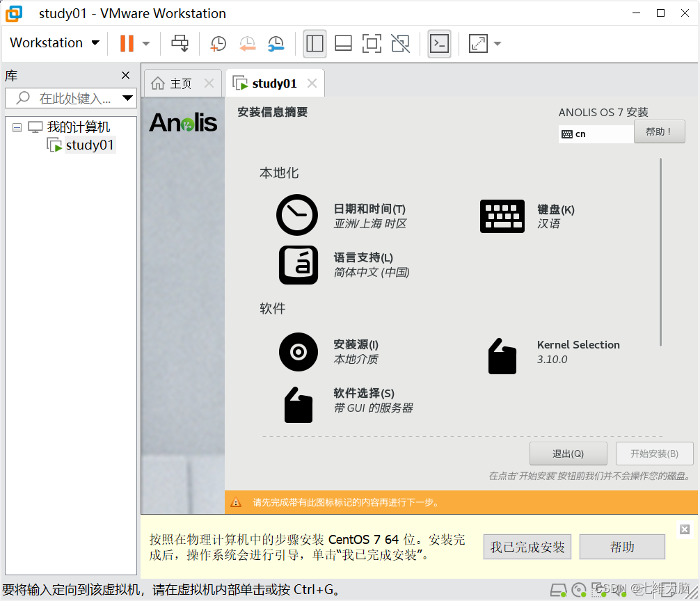This screenshot has height=601, width=700.
Task: Click the 语言支持(L) label
Action: (363, 257)
